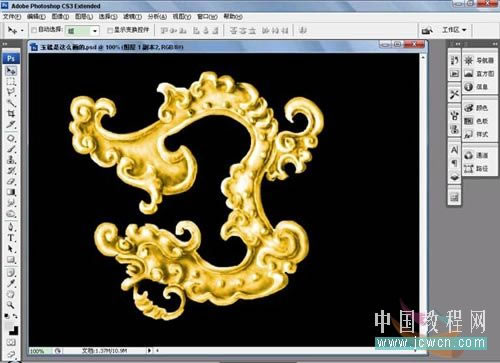
Task: Open the 图像(I) menu
Action: pos(60,16)
